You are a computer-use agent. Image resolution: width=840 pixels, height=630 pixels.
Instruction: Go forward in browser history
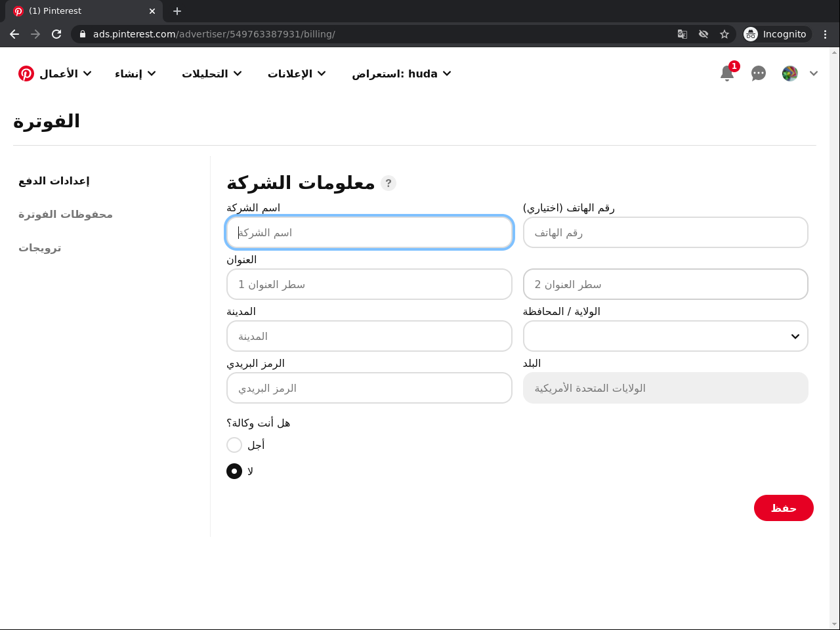tap(35, 34)
